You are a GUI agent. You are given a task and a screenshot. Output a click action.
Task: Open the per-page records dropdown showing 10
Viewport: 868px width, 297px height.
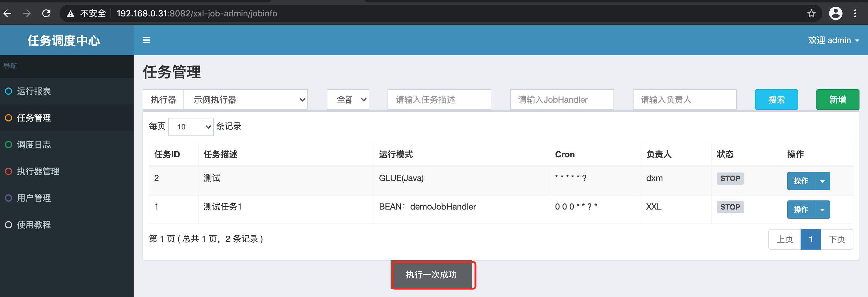click(x=191, y=127)
